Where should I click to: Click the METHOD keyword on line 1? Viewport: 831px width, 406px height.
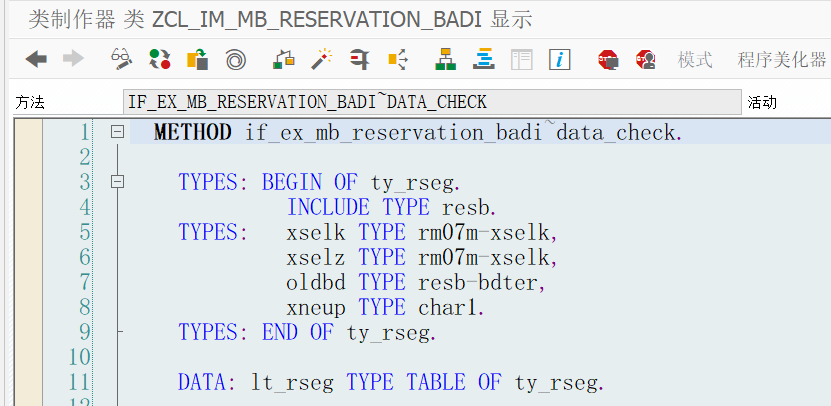point(193,132)
